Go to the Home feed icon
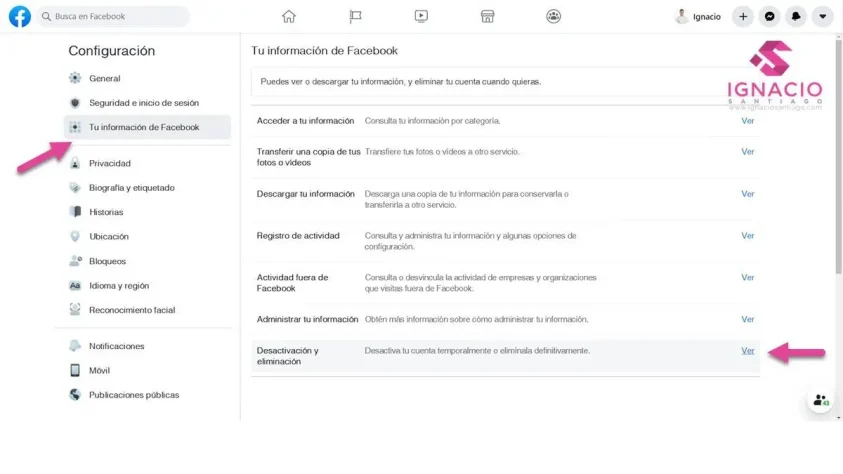The image size is (843, 474). click(289, 17)
